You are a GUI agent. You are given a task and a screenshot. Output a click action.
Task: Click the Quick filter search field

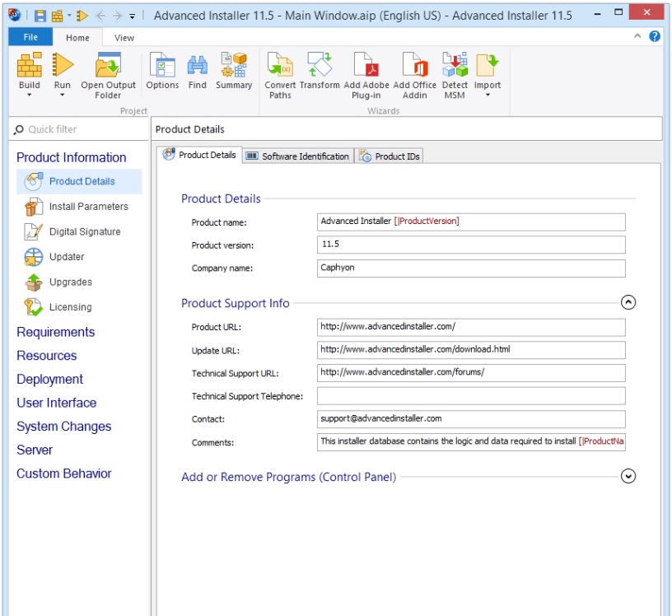click(78, 129)
